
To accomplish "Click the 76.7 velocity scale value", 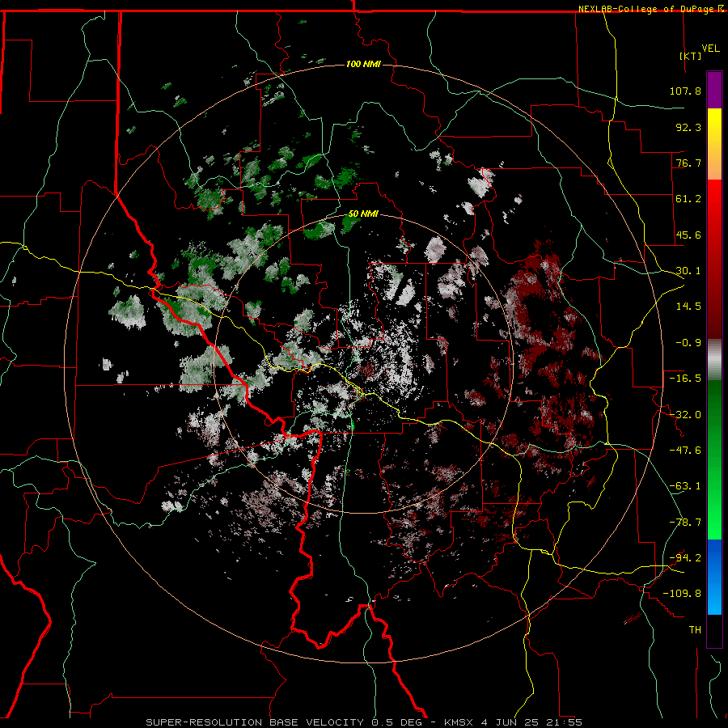I will 688,163.
